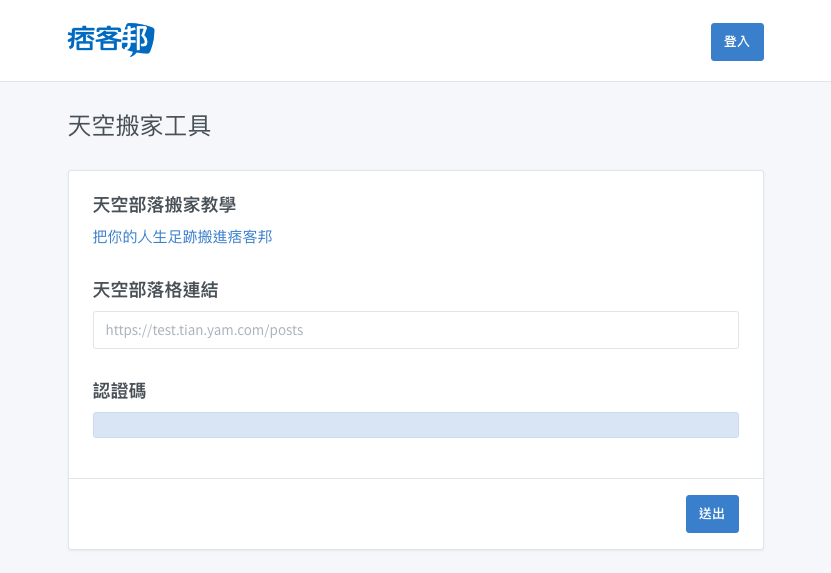Click the 痞客邦 logo icon
Viewport: 831px width, 573px height.
click(111, 40)
